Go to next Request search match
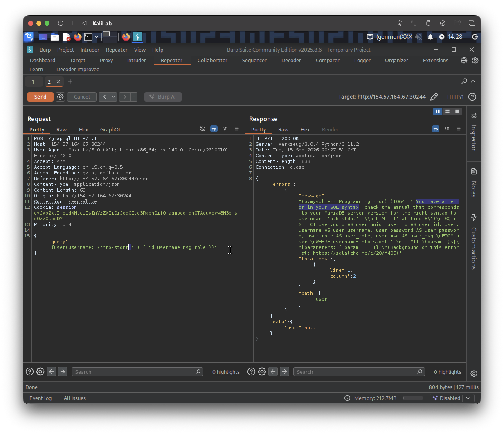Viewport: 504px width, 434px height. [x=63, y=372]
